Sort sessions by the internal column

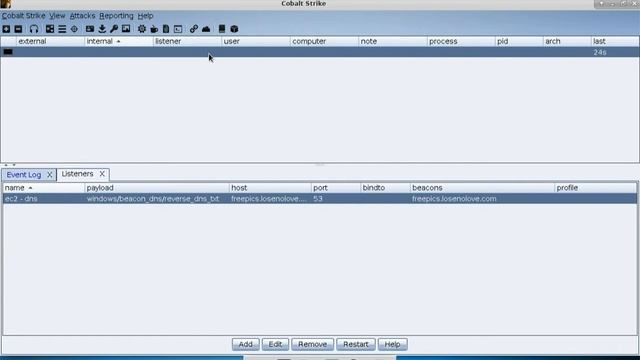pyautogui.click(x=119, y=41)
